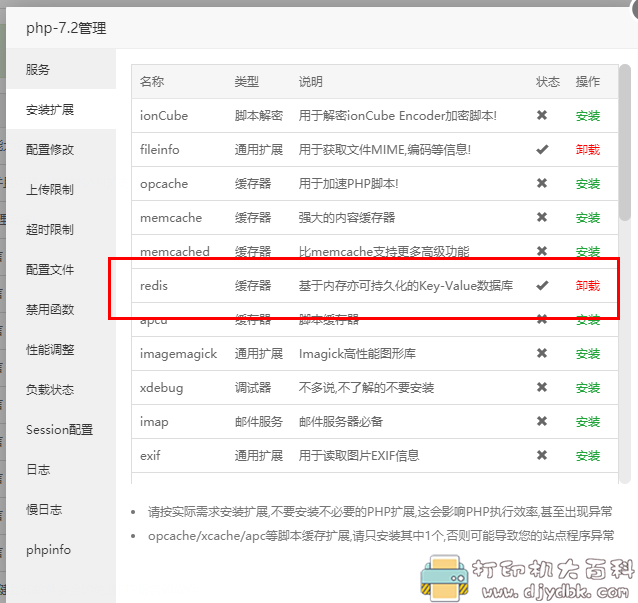The width and height of the screenshot is (638, 603).
Task: Uninstall the fileinfo extension
Action: [588, 150]
